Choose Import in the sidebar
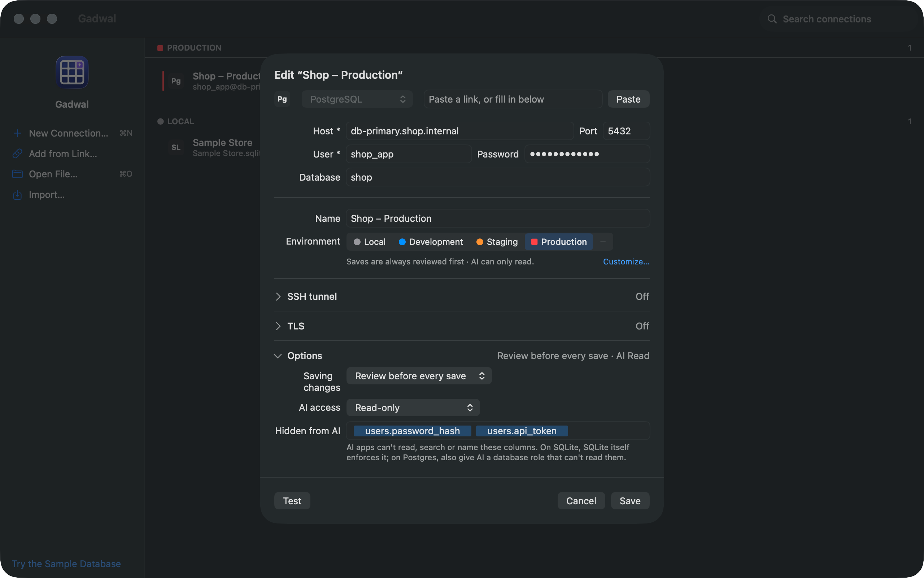924x578 pixels. click(x=72, y=195)
